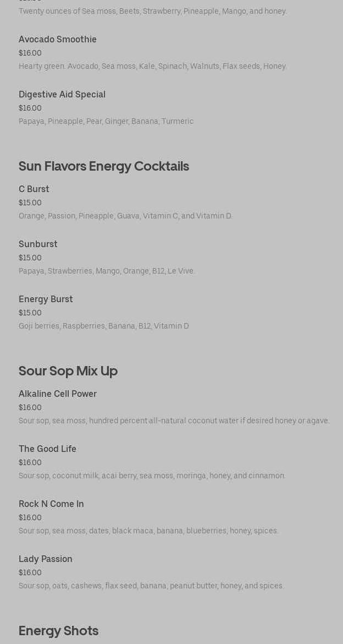343x644 pixels.
Task: Choose the Sunburst energy cocktail
Action: click(x=38, y=244)
